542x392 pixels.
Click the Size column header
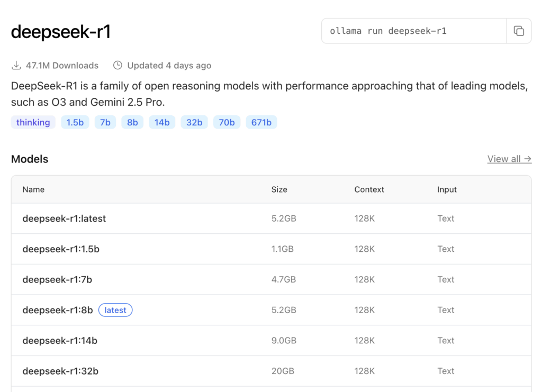279,189
